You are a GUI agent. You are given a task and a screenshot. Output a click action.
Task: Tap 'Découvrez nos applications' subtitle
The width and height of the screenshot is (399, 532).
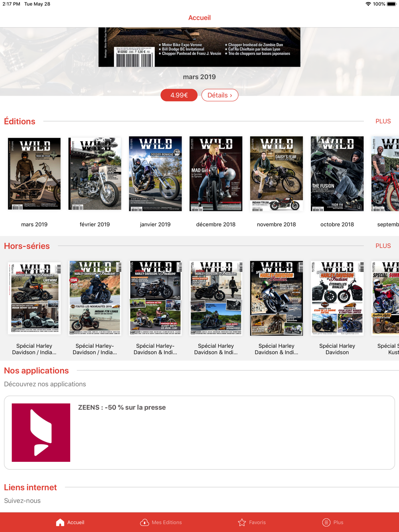(45, 384)
